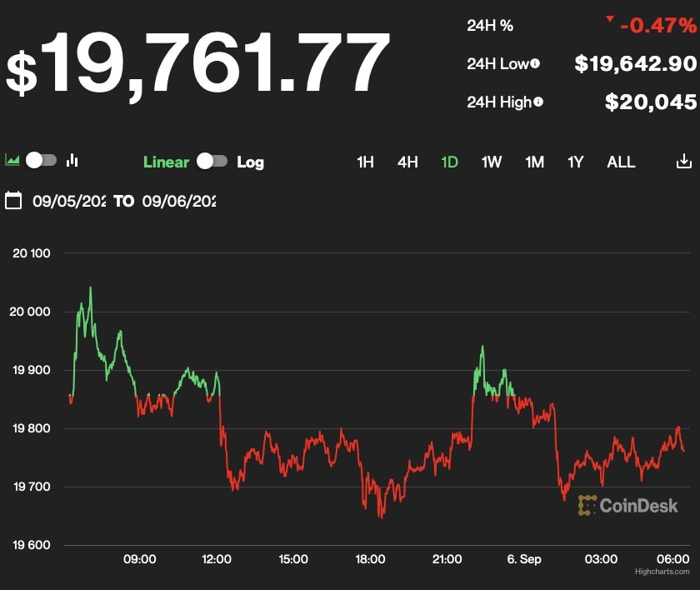Screen dimensions: 700x590
Task: Click the 21:00 x-axis label
Action: tap(447, 559)
